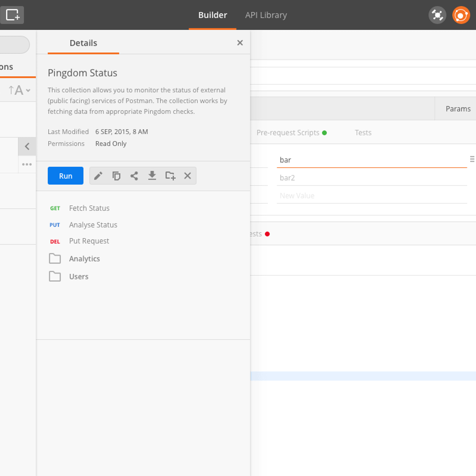Click the 6 SEP, 2015, 8 AM date
This screenshot has height=476, width=476.
point(121,132)
